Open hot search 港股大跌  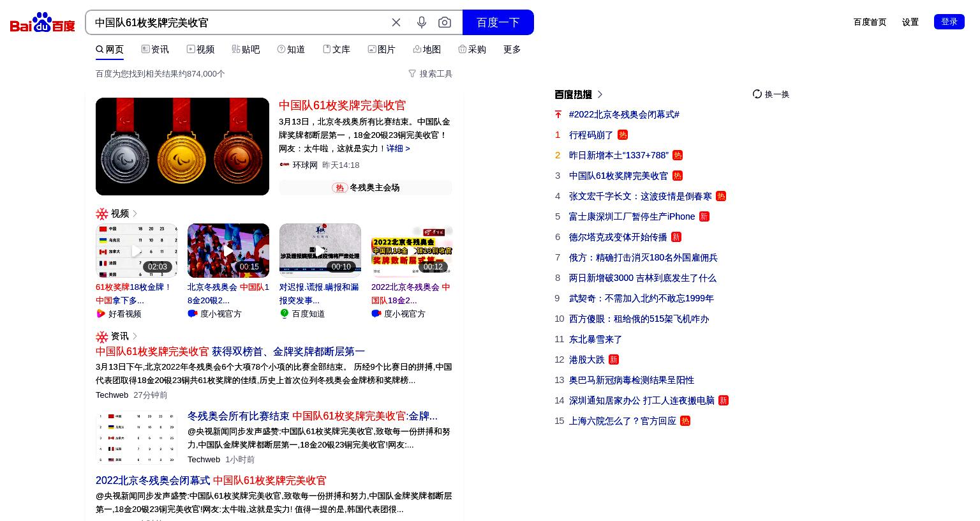(x=586, y=359)
